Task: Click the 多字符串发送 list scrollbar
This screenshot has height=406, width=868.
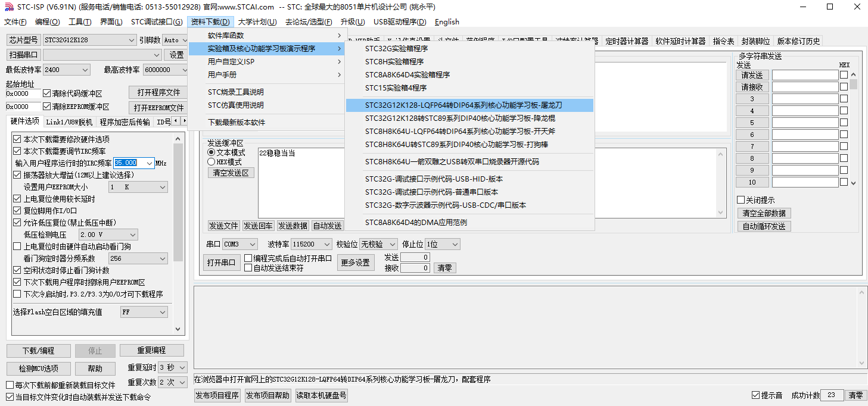Action: (853, 128)
